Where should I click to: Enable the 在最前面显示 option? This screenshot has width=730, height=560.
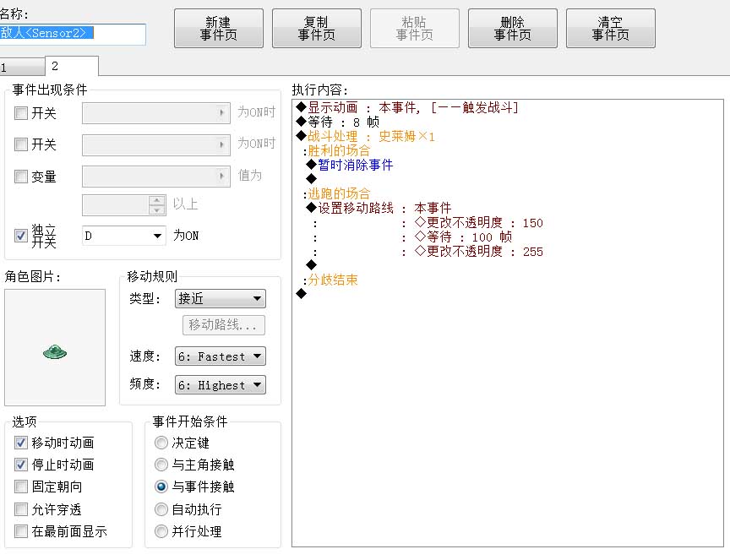pos(21,531)
